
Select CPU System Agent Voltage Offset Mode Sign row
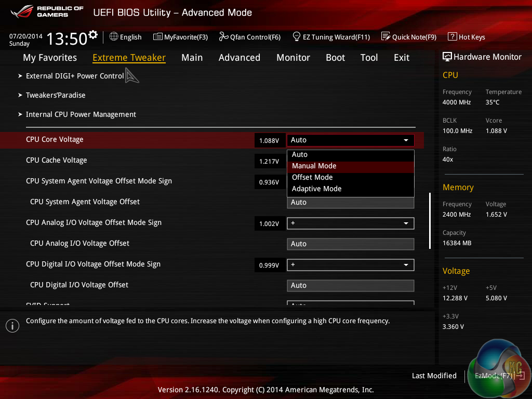[99, 181]
